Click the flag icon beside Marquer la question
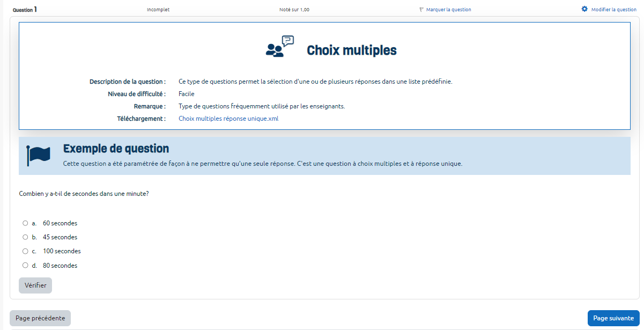Image resolution: width=644 pixels, height=330 pixels. 421,10
